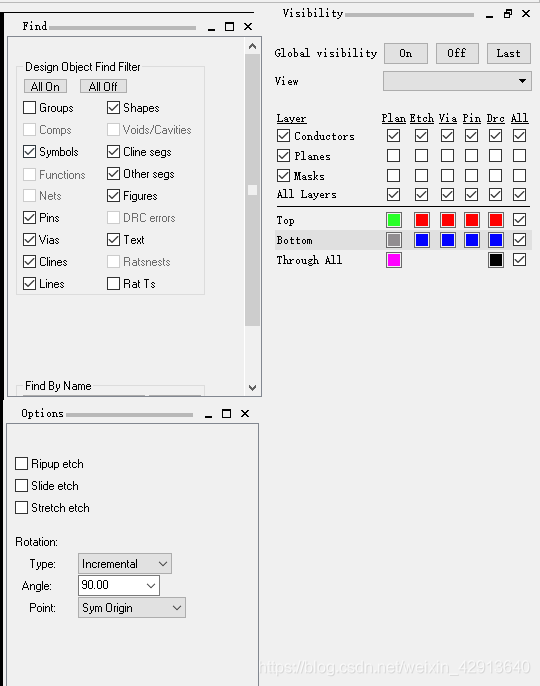Open the rotation Point dropdown
The width and height of the screenshot is (540, 686).
tap(132, 608)
